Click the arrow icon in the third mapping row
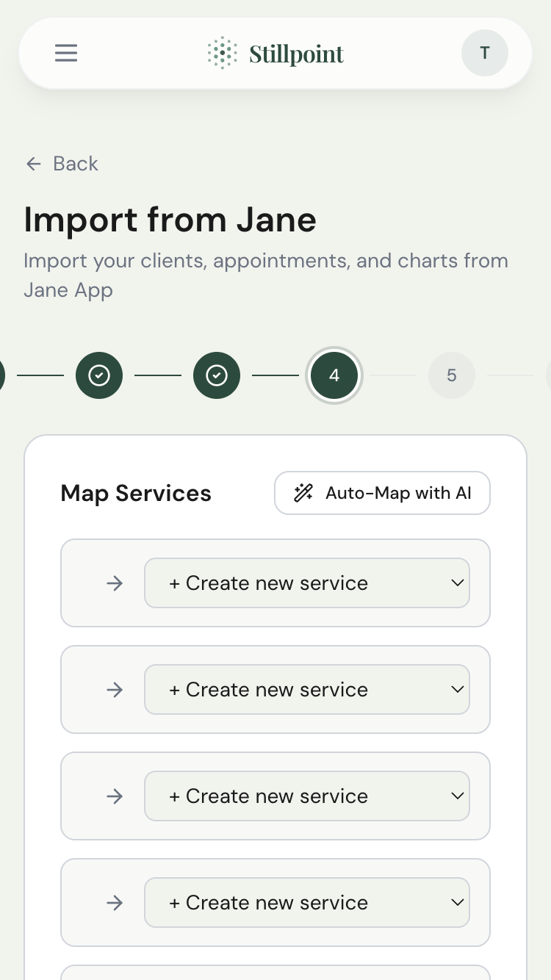The image size is (551, 980). point(115,796)
